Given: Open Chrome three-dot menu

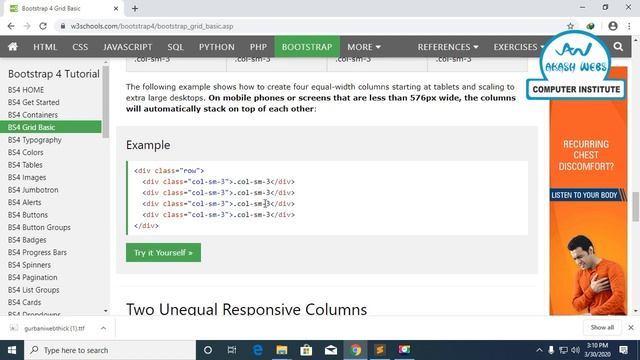Looking at the screenshot, I should tap(629, 26).
